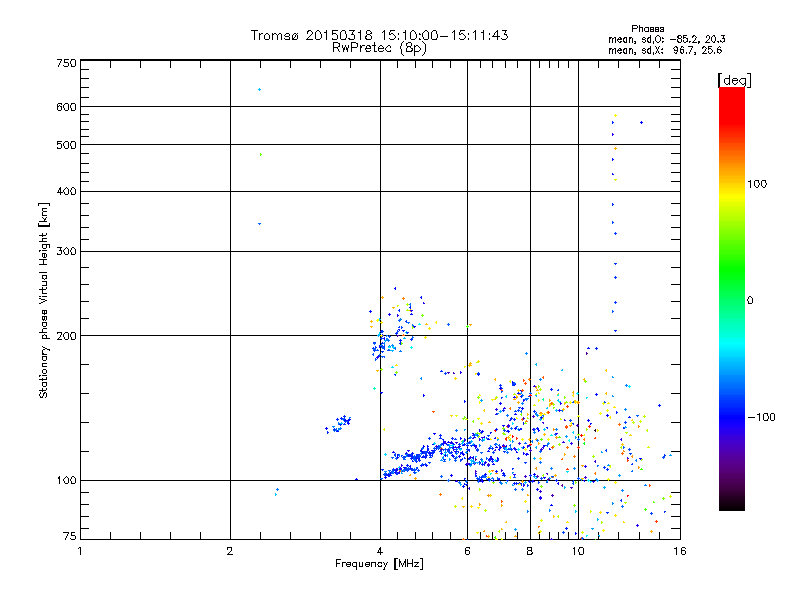Viewport: 800px width, 600px height.
Task: Click the black bottom end of the colorbar
Action: (732, 504)
